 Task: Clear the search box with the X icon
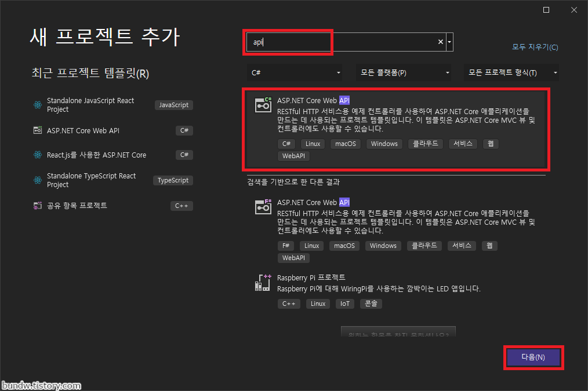click(x=441, y=42)
